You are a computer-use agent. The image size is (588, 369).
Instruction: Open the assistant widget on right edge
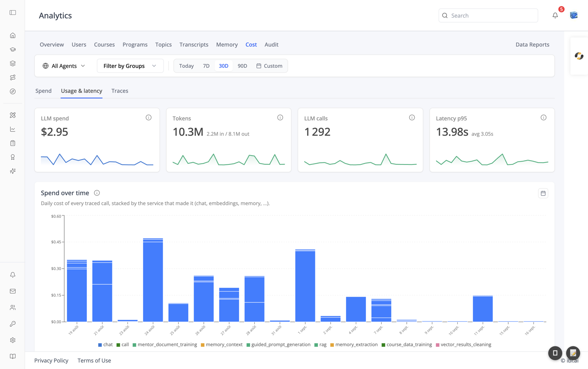(579, 56)
